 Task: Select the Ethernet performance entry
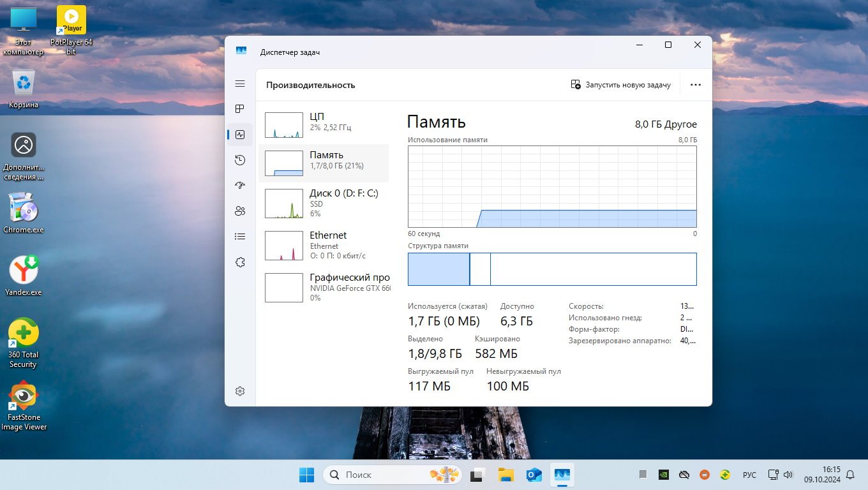[x=324, y=245]
